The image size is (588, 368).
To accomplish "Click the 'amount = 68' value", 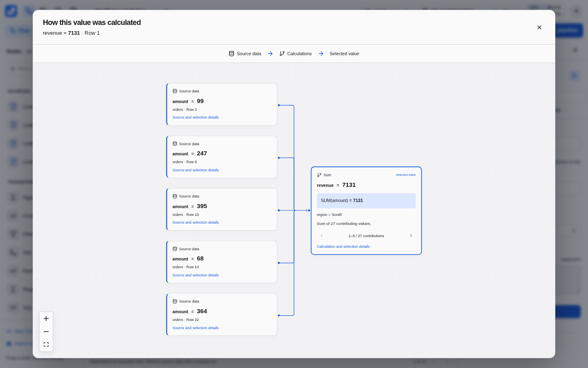I will (188, 259).
